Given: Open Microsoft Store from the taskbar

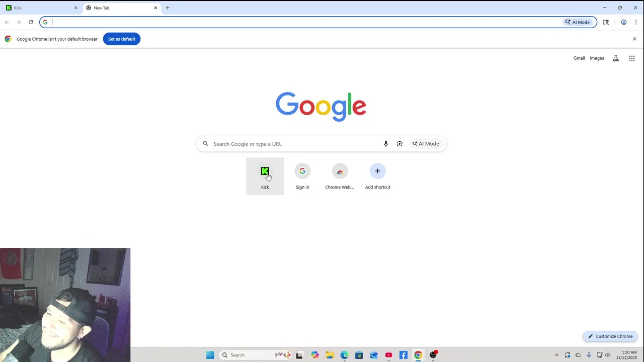Looking at the screenshot, I should pos(359,355).
